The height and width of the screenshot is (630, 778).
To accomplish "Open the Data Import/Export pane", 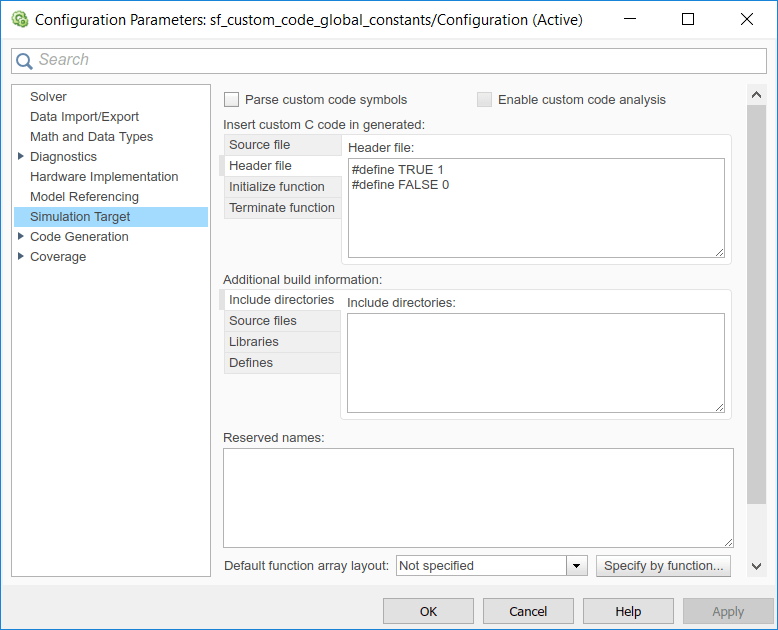I will (84, 116).
